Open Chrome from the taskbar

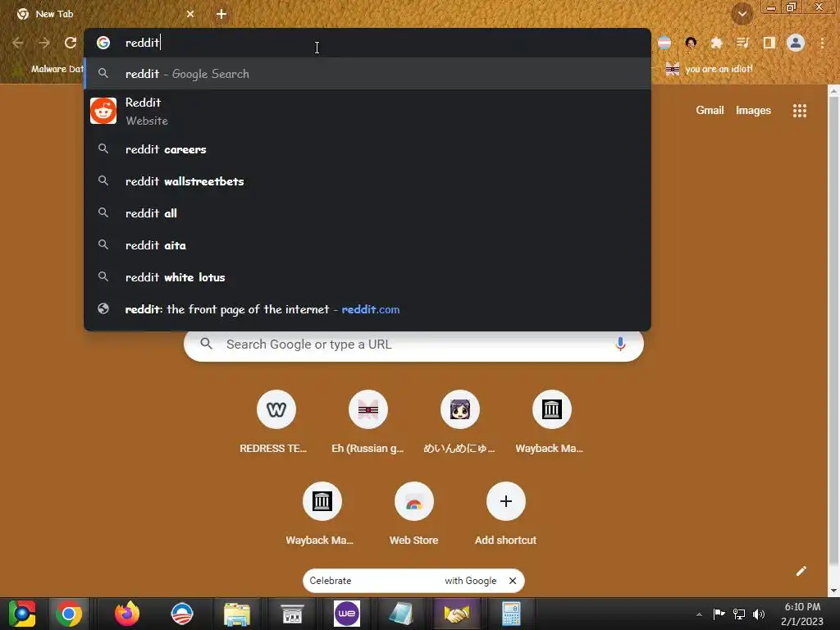tap(69, 614)
